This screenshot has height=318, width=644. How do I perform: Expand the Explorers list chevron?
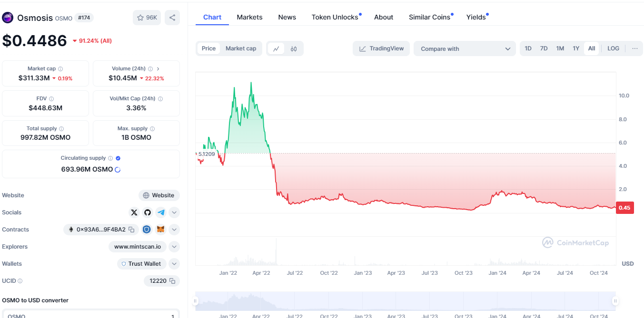[174, 247]
